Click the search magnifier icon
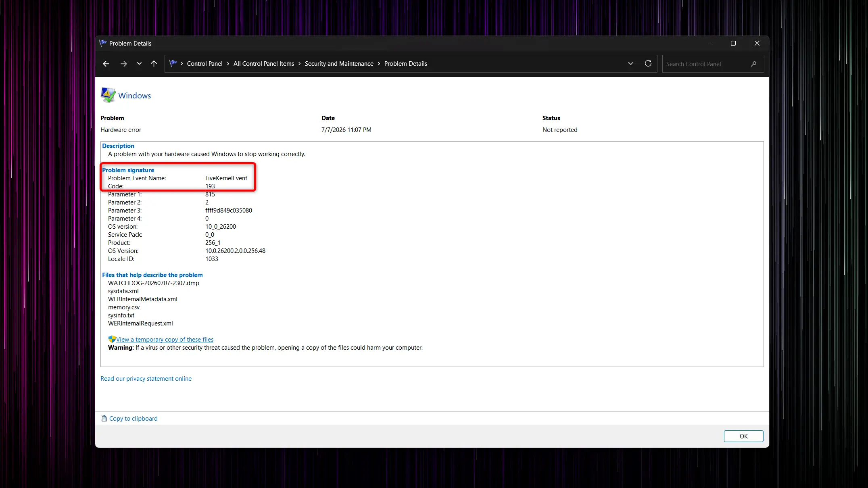Screen dimensions: 868x488 pos(753,64)
